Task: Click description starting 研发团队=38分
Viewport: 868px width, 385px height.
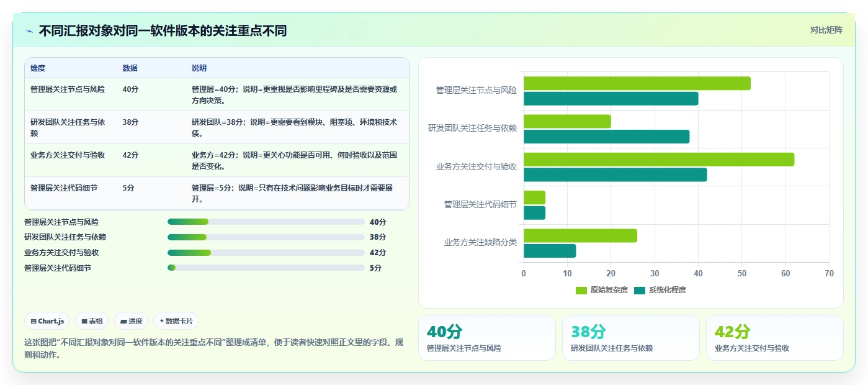Action: pos(294,127)
